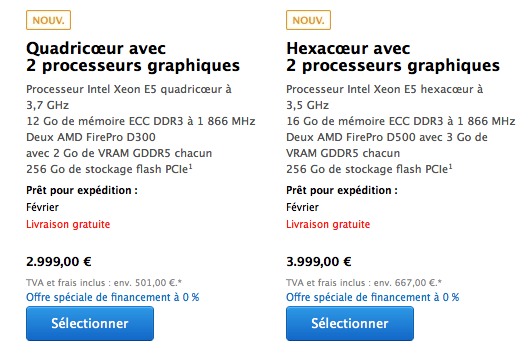Screen dimensions: 531x363
Task: Click the TVA note mentioning 501,00 €
Action: click(104, 282)
